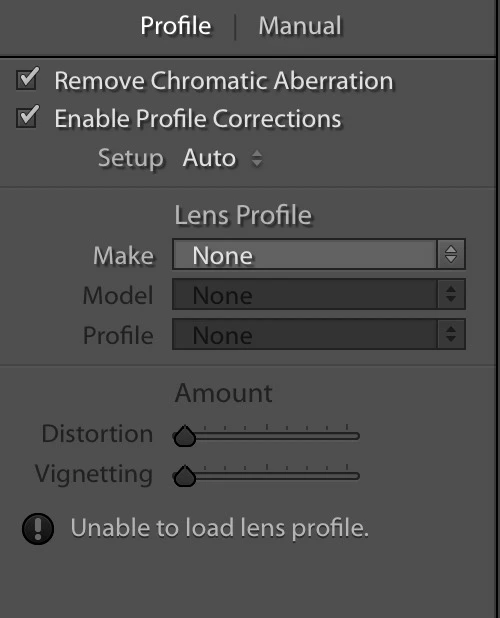Open the lens Model dropdown
The image size is (500, 618).
point(319,294)
